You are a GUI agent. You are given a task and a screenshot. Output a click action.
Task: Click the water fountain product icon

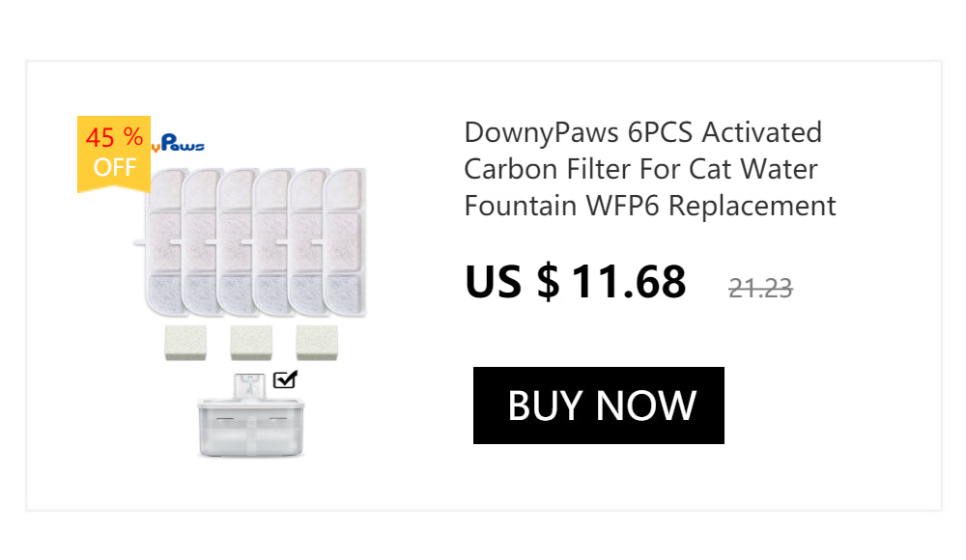[251, 420]
